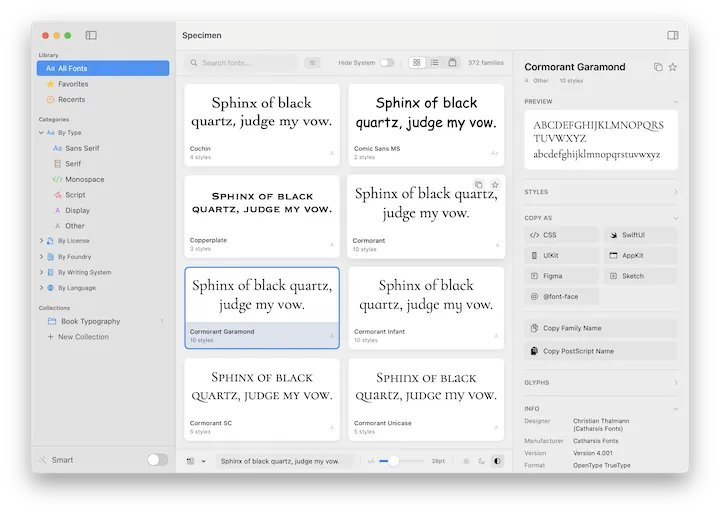Copy as AppKit code

[640, 255]
